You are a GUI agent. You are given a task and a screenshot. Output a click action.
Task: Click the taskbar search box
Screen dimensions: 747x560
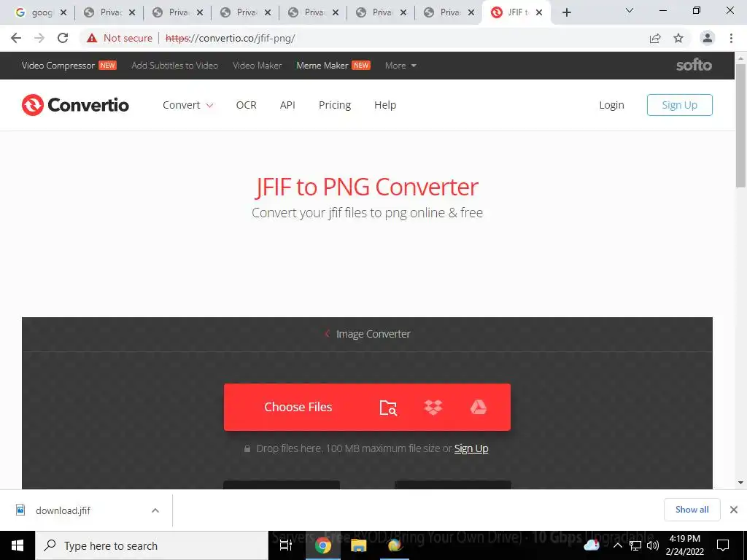(x=152, y=545)
